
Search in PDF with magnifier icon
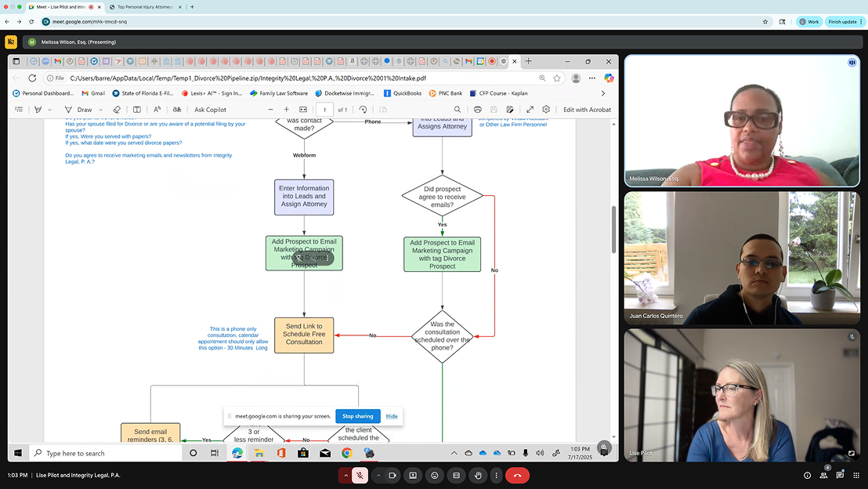[x=458, y=110]
